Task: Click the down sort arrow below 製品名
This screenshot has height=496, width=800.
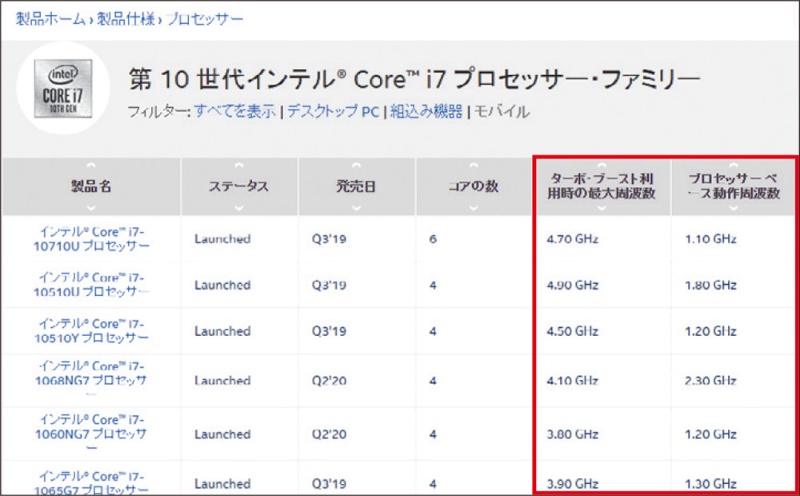Action: click(91, 208)
